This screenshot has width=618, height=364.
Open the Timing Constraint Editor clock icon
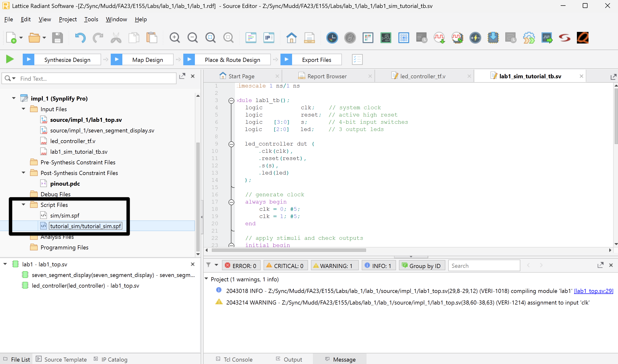click(x=332, y=38)
